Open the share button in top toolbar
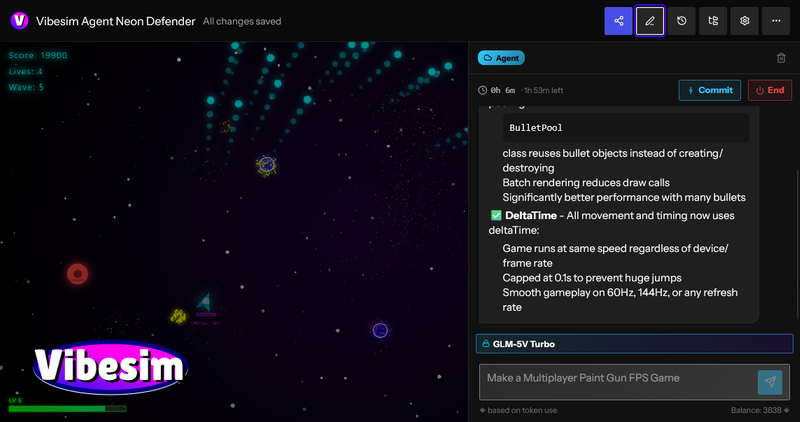Viewport: 800px width, 422px height. point(618,21)
